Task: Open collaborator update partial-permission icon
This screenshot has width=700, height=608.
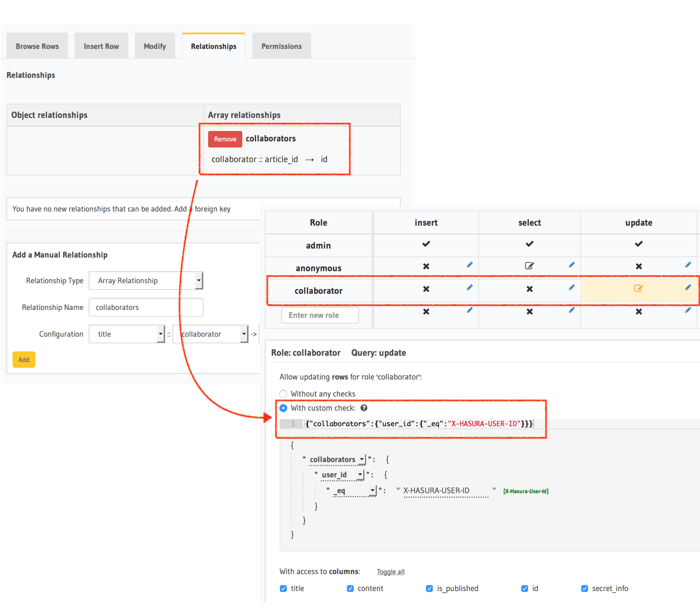Action: [638, 288]
